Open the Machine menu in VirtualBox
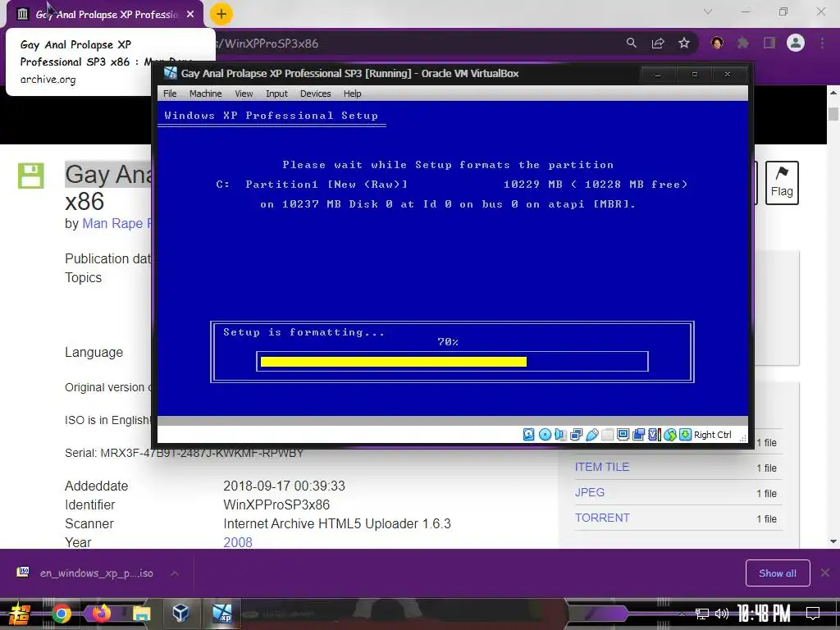 point(205,94)
